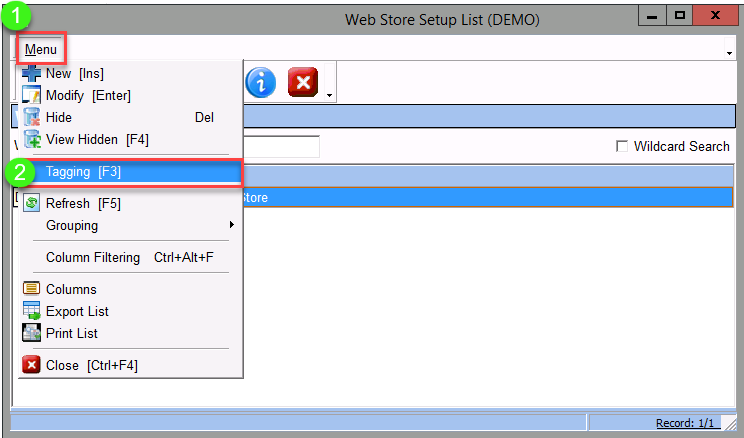The height and width of the screenshot is (438, 744).
Task: Open the Menu item in menu bar
Action: click(x=41, y=49)
